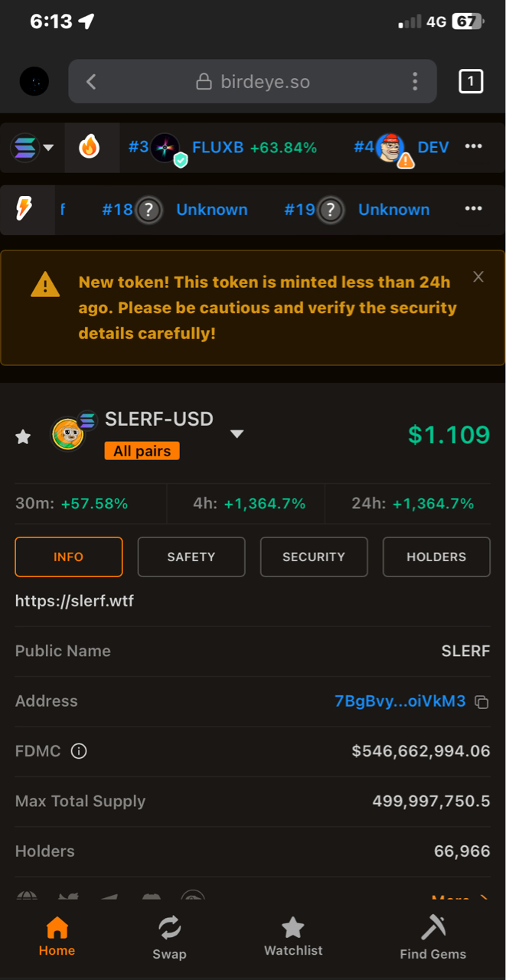
Task: Switch to the SAFETY tab
Action: point(191,557)
